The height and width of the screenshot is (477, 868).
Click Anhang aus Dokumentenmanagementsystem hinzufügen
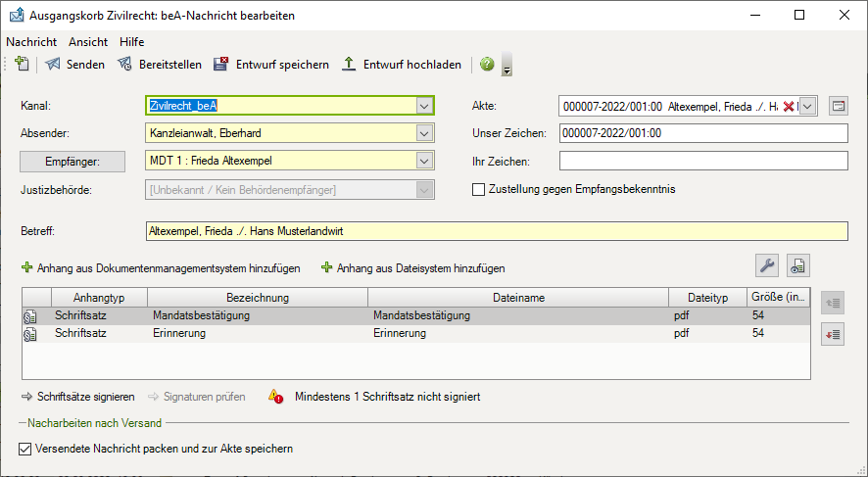(169, 268)
